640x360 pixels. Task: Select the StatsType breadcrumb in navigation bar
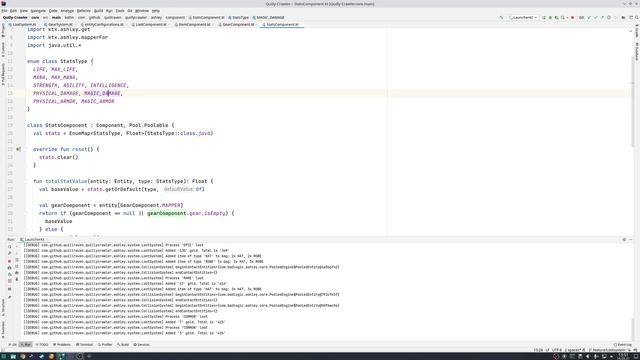point(239,18)
